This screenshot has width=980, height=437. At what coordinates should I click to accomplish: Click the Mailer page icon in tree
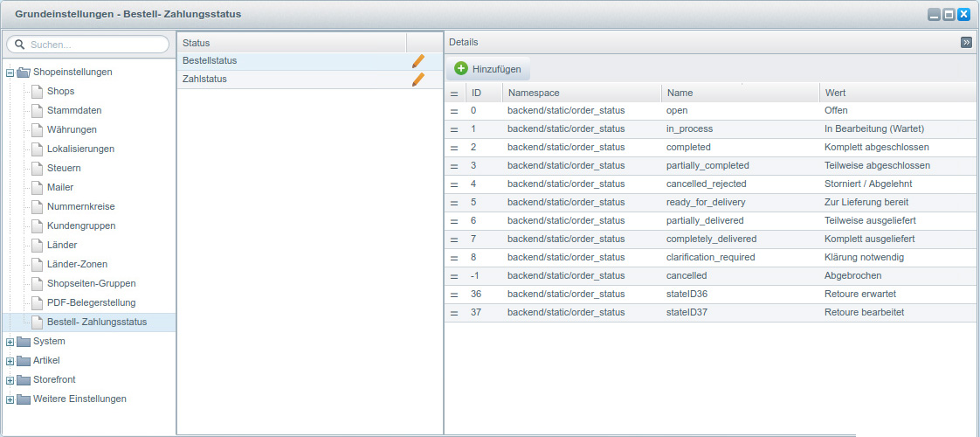(x=37, y=187)
